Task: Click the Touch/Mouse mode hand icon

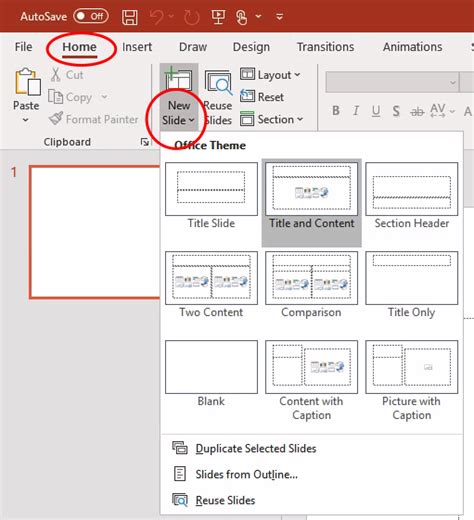Action: pyautogui.click(x=241, y=17)
